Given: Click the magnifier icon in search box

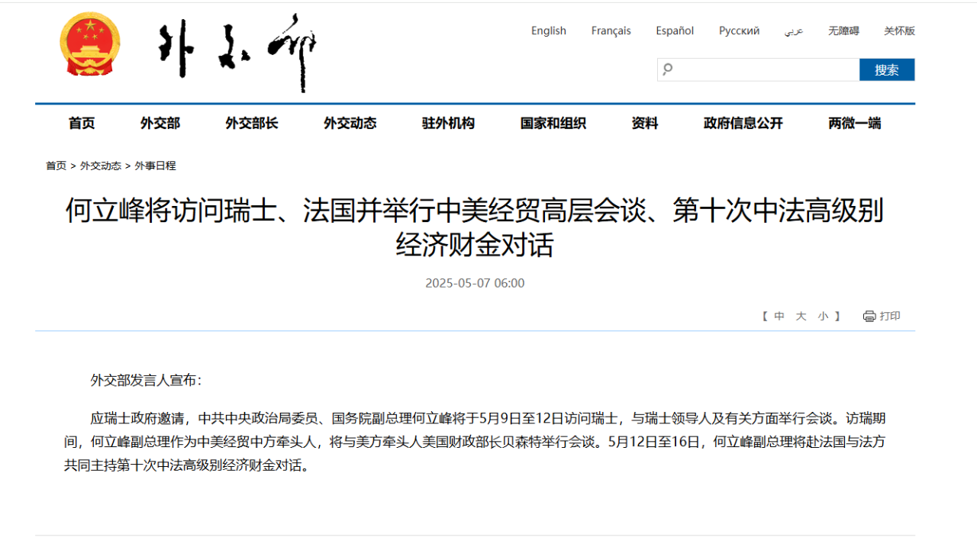Looking at the screenshot, I should coord(668,69).
